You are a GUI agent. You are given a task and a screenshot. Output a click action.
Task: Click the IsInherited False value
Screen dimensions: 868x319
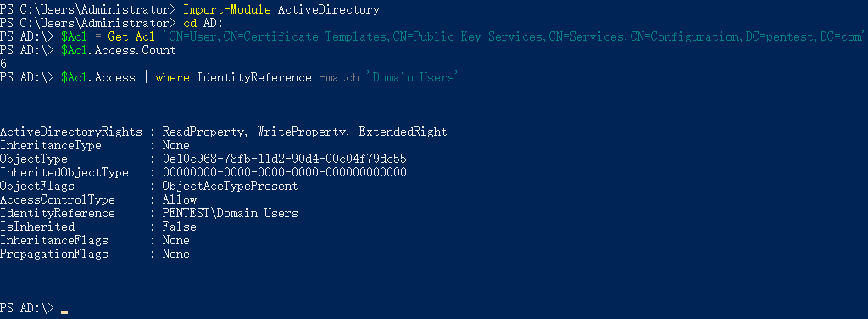[180, 227]
